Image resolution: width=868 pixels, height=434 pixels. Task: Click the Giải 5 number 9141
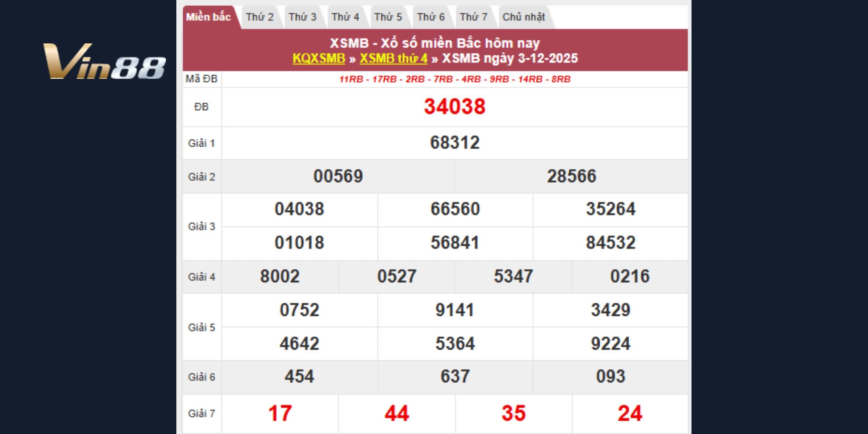click(x=455, y=310)
